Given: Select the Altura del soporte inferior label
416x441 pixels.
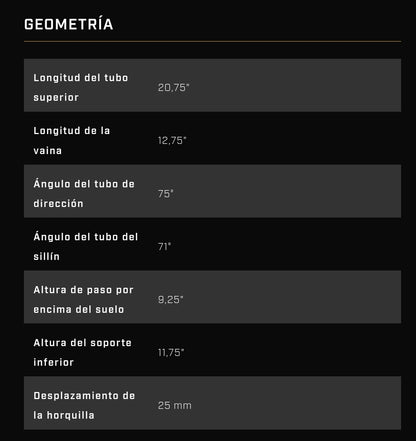Looking at the screenshot, I should pyautogui.click(x=82, y=352).
